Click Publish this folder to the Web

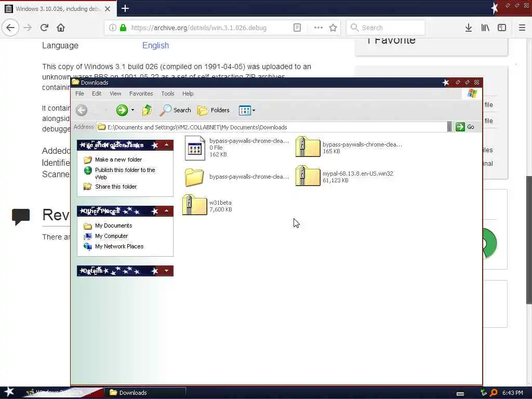click(x=125, y=174)
